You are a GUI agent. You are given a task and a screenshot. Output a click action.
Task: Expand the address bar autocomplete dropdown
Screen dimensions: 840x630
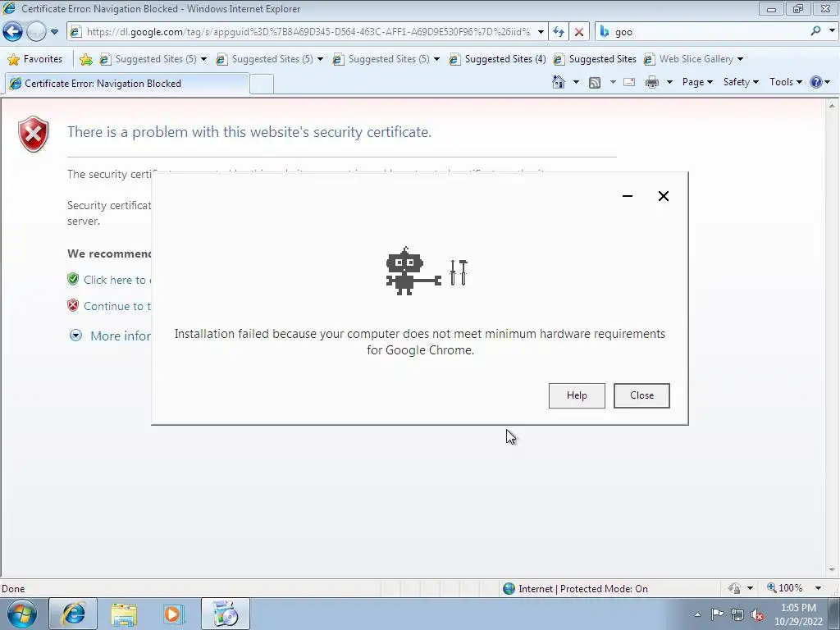[541, 32]
